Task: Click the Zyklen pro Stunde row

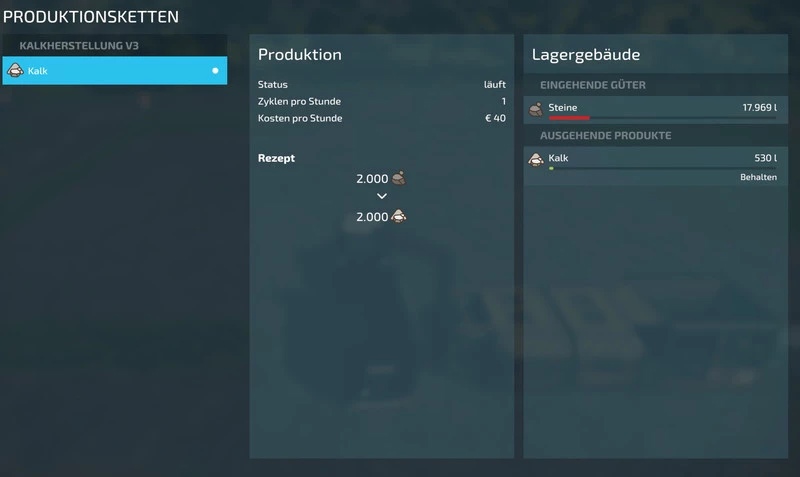Action: 382,101
